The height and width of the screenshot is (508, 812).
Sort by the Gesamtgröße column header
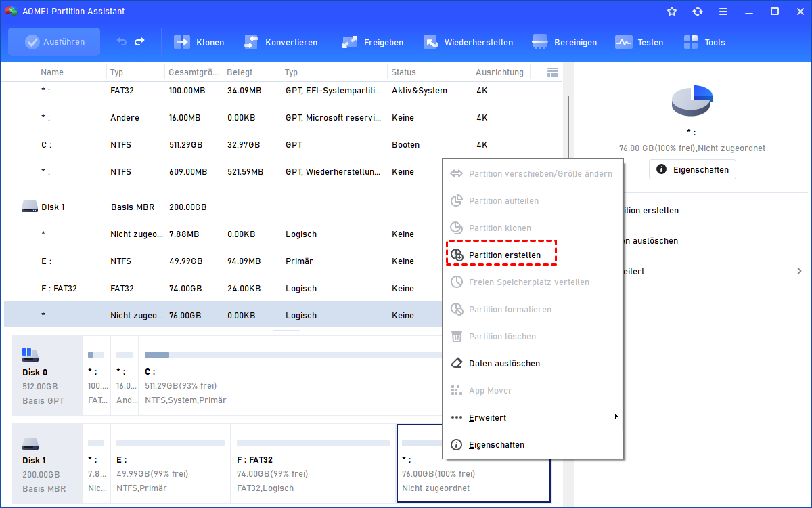[193, 72]
